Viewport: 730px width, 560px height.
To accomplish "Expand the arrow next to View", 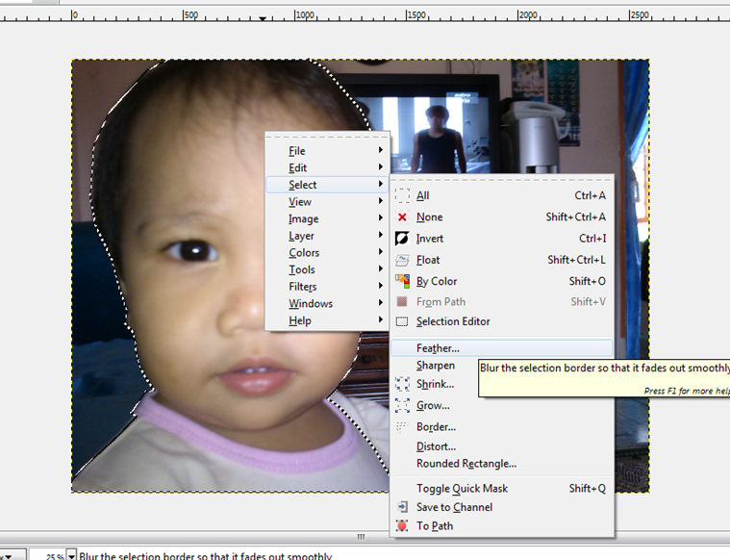I will (x=380, y=201).
